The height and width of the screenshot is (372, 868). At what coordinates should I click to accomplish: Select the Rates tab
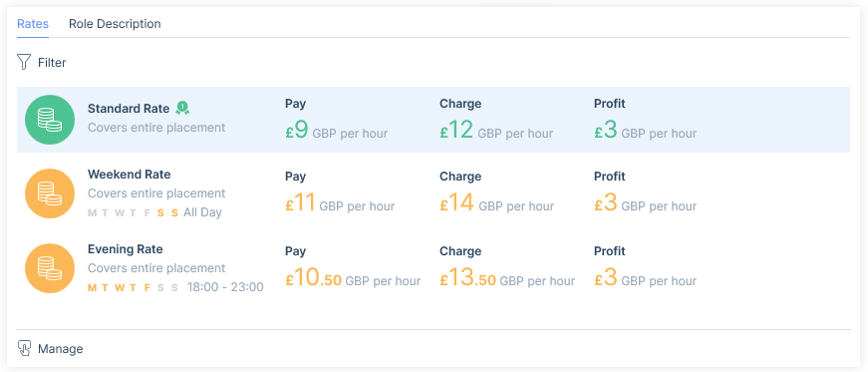33,24
